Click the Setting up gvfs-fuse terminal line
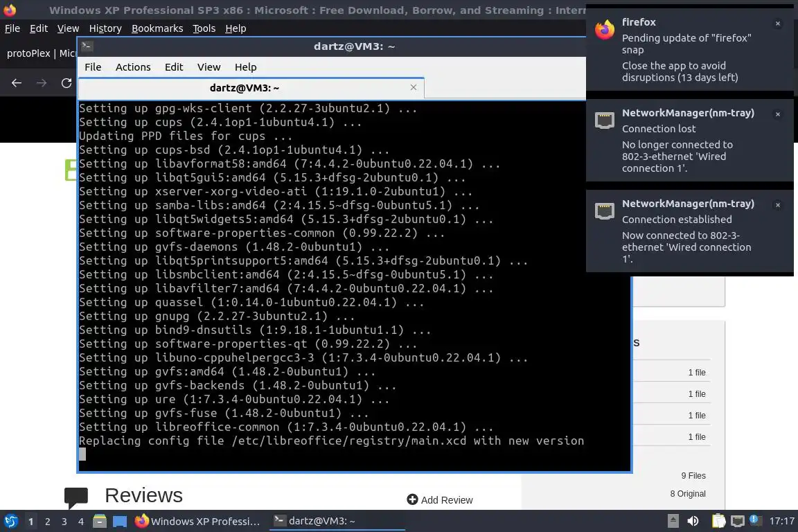This screenshot has width=798, height=532. click(x=224, y=413)
